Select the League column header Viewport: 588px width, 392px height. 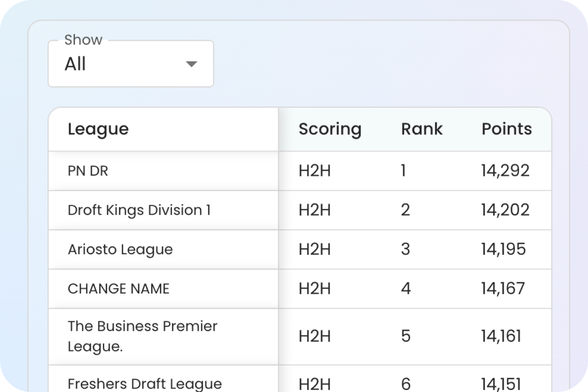pos(98,129)
